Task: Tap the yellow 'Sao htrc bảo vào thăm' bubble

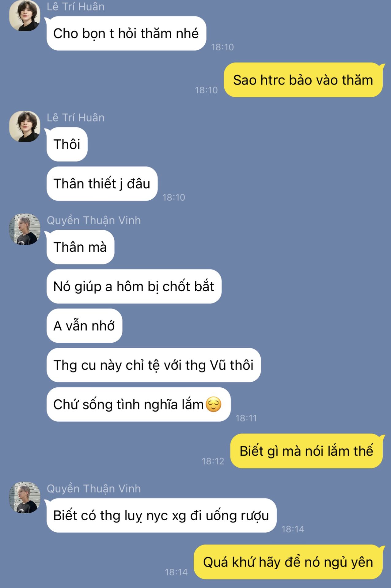Action: tap(303, 80)
